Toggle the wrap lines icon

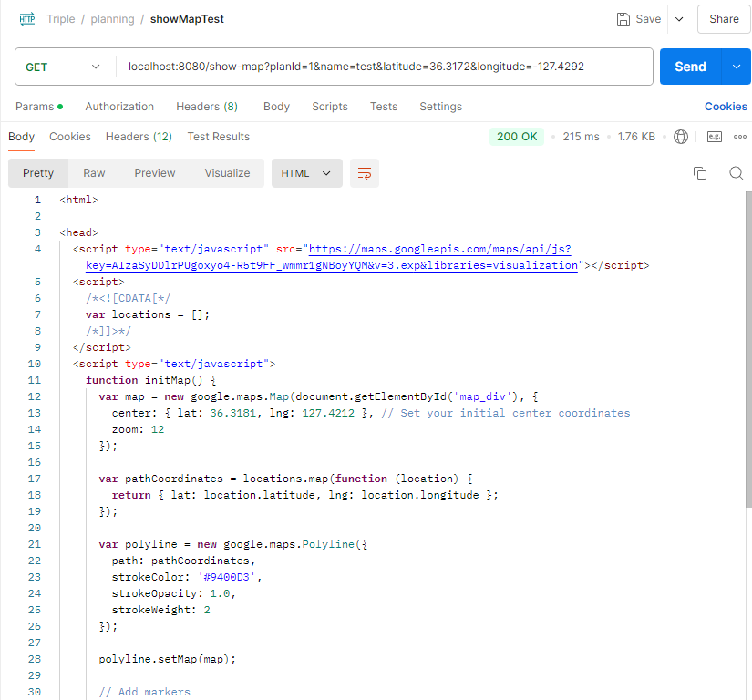(365, 173)
